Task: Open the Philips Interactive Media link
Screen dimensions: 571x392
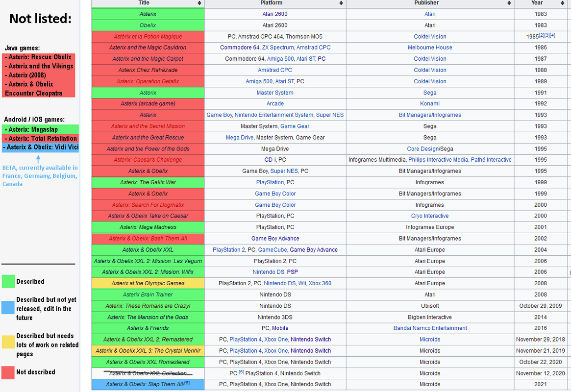Action: point(438,159)
